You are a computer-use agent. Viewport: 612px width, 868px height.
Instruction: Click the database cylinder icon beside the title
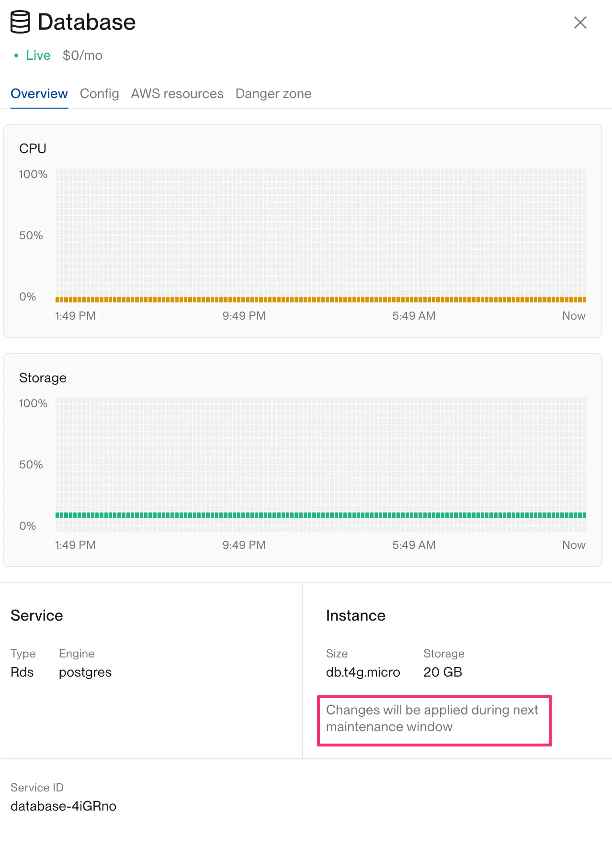pos(20,22)
